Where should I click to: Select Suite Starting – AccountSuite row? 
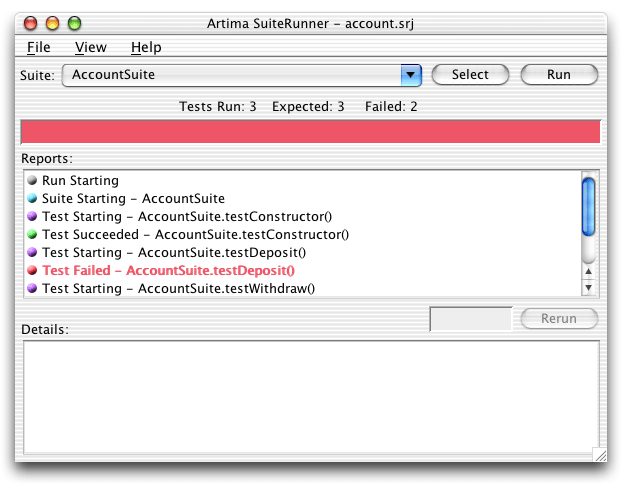[303, 198]
